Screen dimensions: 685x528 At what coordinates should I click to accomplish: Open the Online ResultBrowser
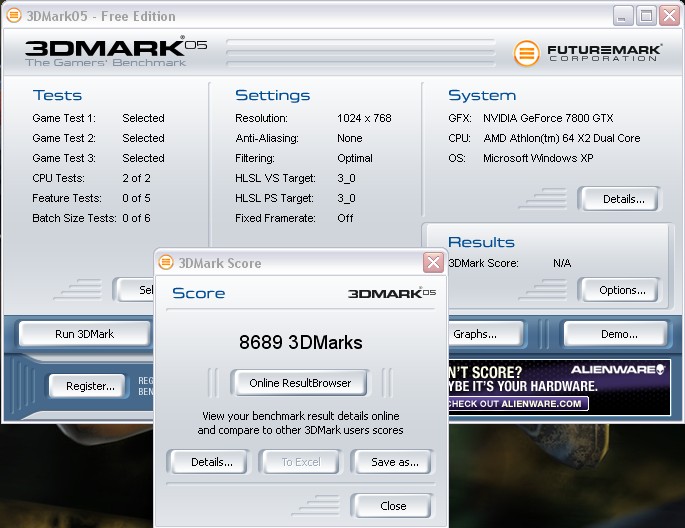300,383
